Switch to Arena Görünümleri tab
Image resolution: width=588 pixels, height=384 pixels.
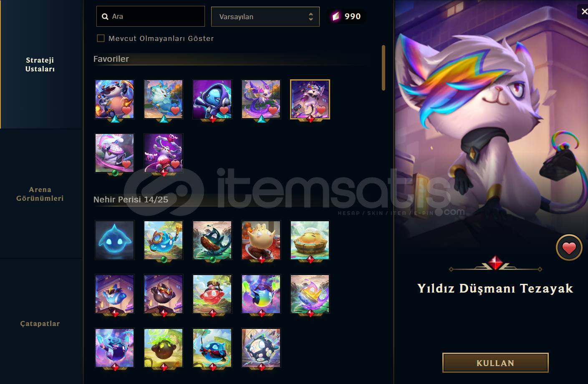point(40,194)
